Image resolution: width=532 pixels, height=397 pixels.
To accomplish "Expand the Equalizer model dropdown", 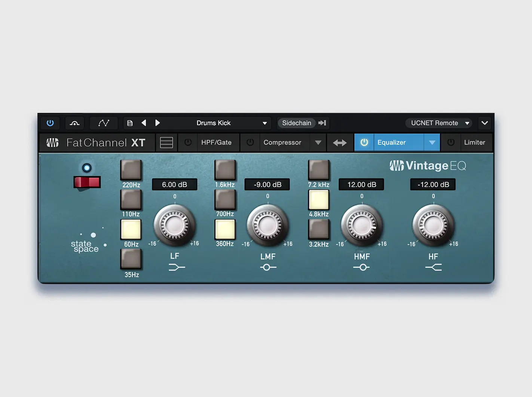I will pyautogui.click(x=432, y=142).
